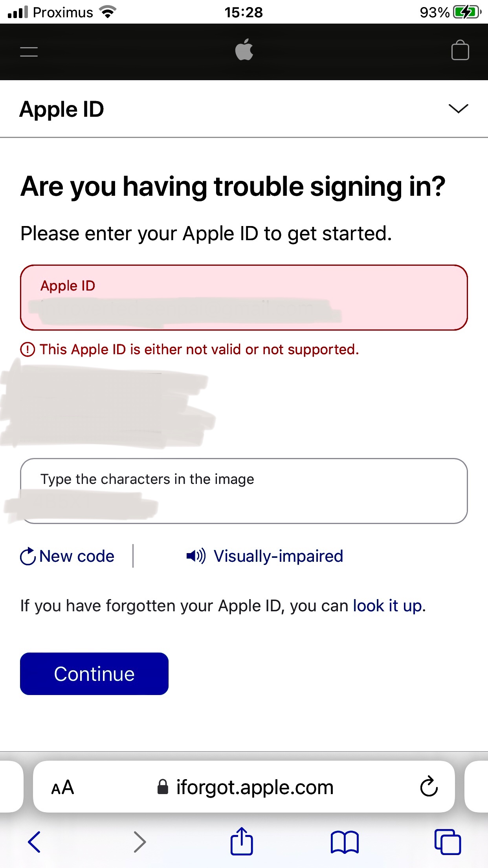Viewport: 488px width, 868px height.
Task: Click the Apple ID input field
Action: [x=244, y=298]
